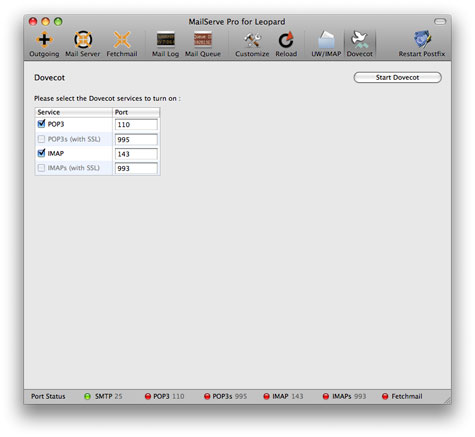Open the Outgoing toolbar section
Screen dimensions: 475x437
pyautogui.click(x=44, y=44)
